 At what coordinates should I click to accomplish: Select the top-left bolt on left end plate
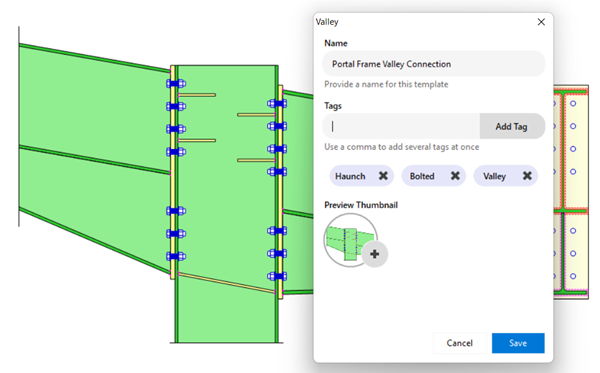(x=176, y=83)
